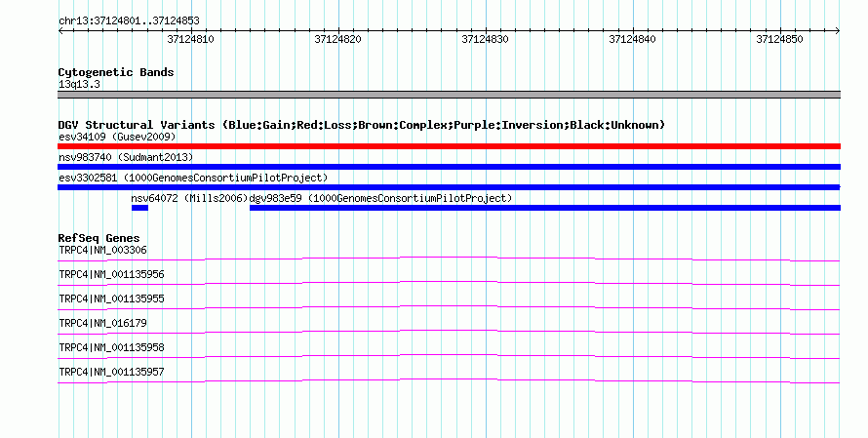Click the red esv34109 loss variant bar
Viewport: 868px width, 438px height.
(x=449, y=146)
